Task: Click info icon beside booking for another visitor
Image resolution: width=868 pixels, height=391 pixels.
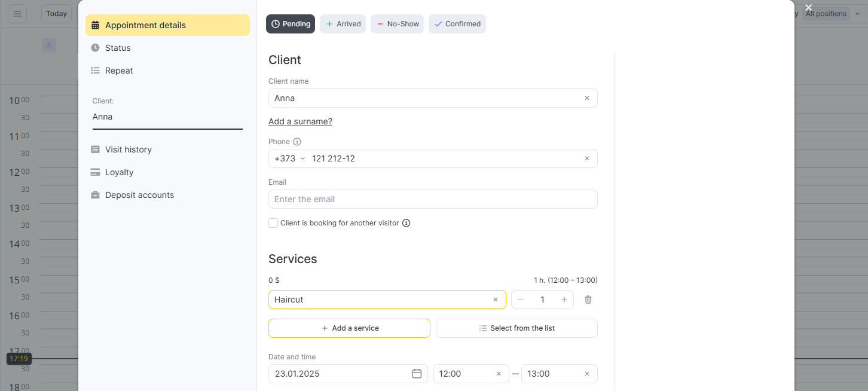Action: 406,223
